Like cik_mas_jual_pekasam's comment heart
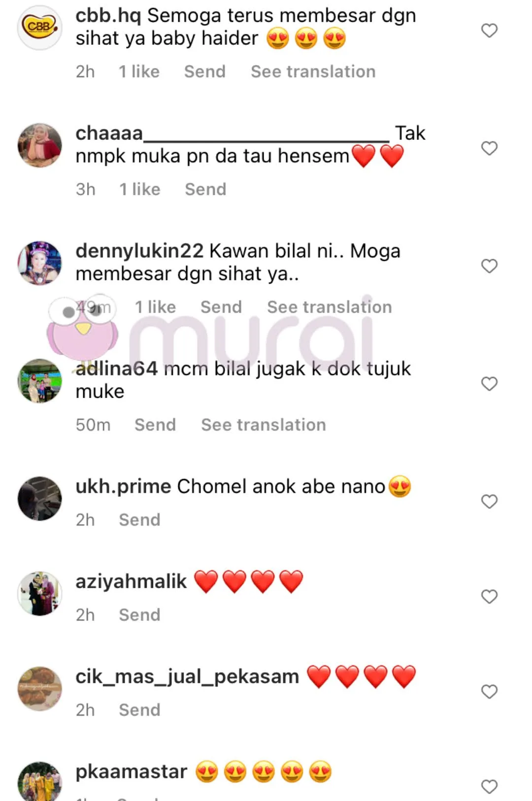Screen dimensions: 532x801 [x=489, y=692]
